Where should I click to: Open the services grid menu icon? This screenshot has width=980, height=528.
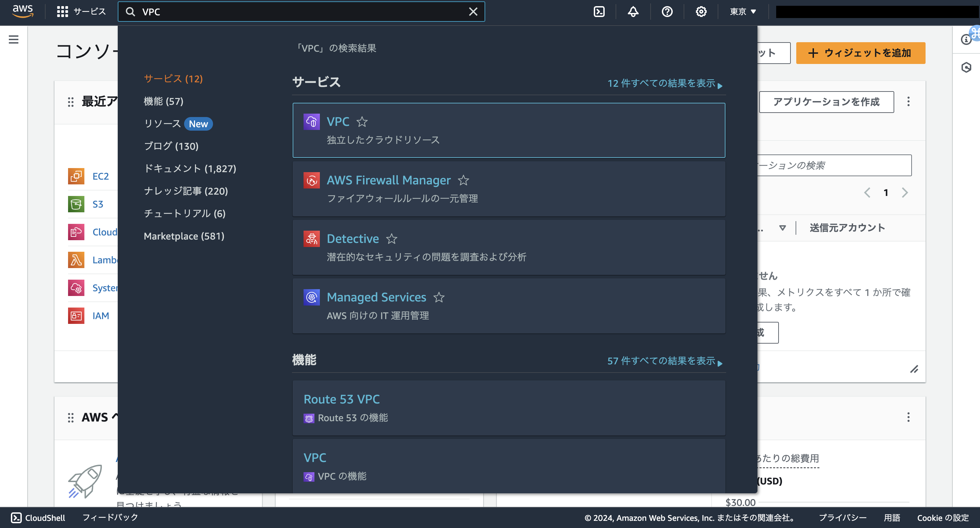[x=62, y=12]
